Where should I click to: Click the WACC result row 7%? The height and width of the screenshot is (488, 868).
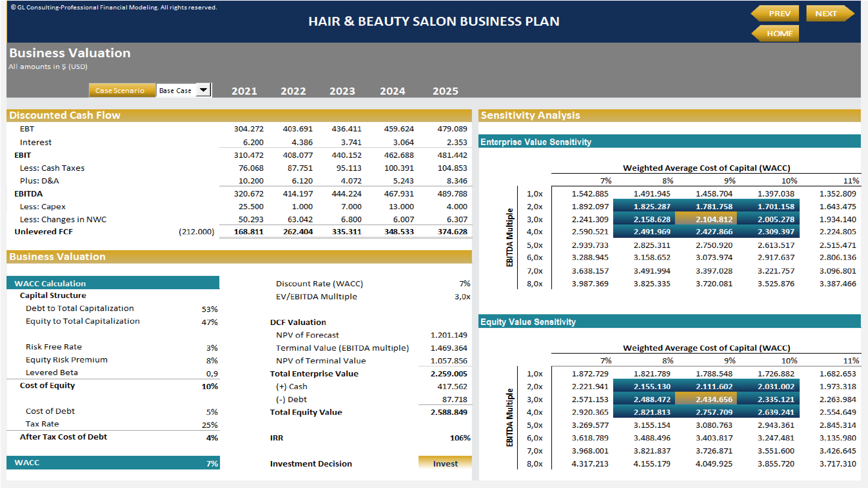point(113,463)
